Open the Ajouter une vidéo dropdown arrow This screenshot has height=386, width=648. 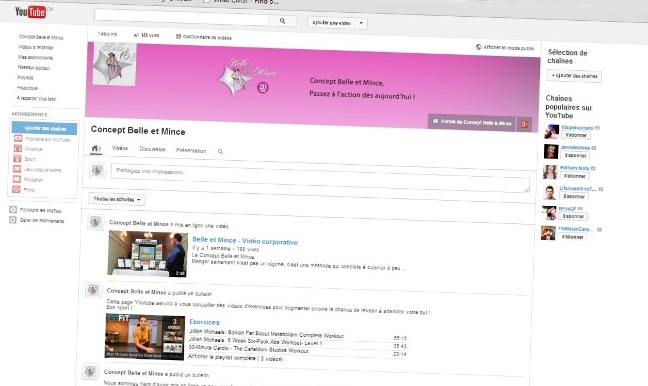[x=361, y=23]
